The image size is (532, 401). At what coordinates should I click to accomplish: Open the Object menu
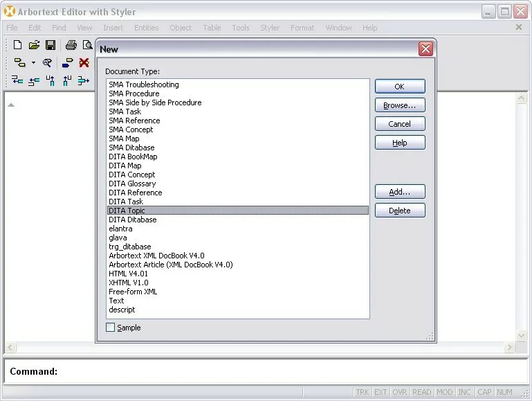181,28
